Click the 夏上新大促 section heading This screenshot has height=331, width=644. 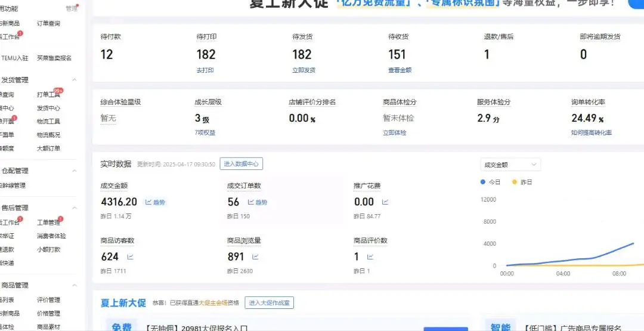click(x=123, y=303)
